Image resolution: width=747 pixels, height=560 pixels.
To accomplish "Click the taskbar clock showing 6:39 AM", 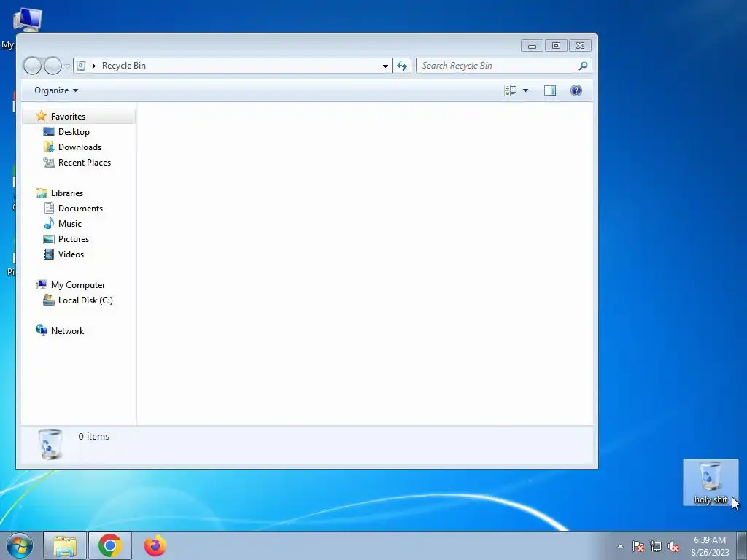I will [x=710, y=546].
